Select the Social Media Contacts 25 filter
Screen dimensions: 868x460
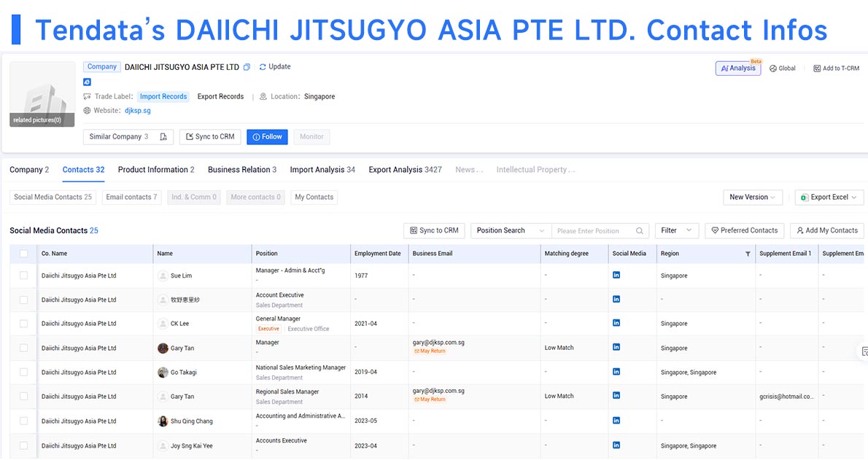(53, 197)
